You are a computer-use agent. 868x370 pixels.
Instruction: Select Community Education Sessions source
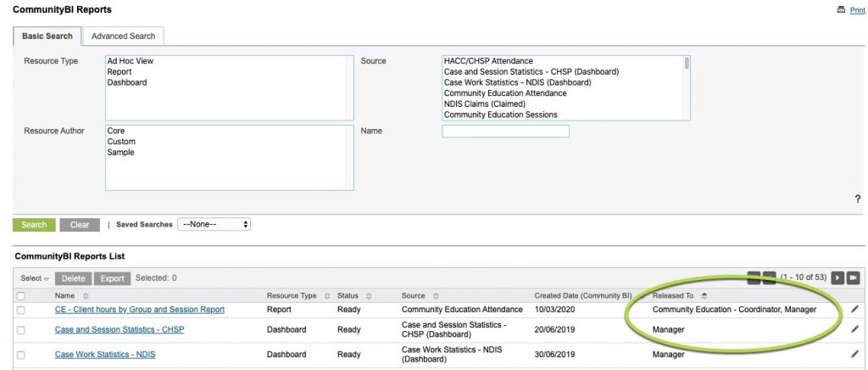(x=500, y=115)
